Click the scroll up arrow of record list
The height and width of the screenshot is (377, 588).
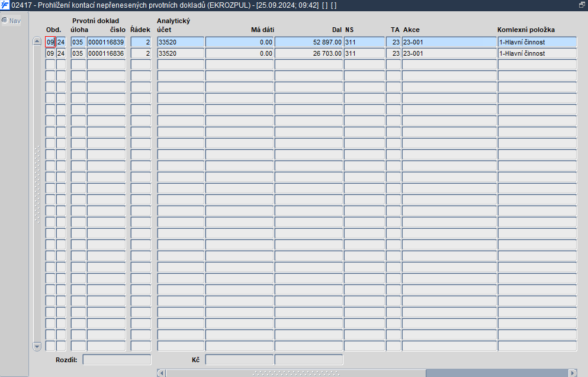click(x=37, y=41)
